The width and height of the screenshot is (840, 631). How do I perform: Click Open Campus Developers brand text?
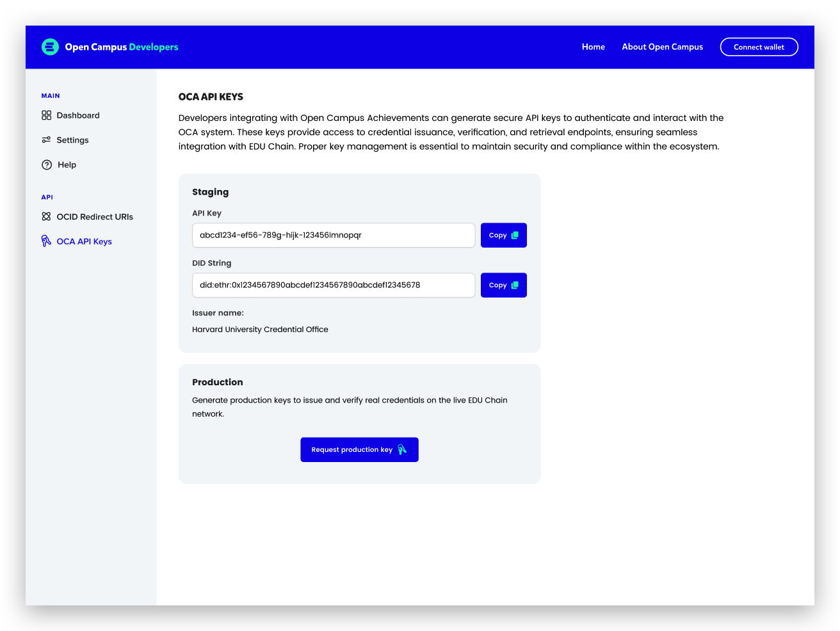(122, 47)
